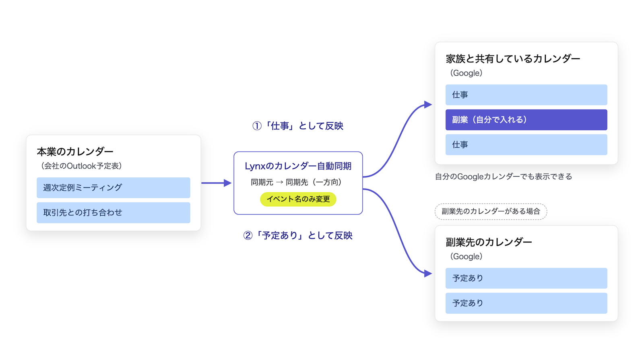Click the 家族と共有しているカレンダー heading
The width and height of the screenshot is (644, 362).
tap(513, 59)
